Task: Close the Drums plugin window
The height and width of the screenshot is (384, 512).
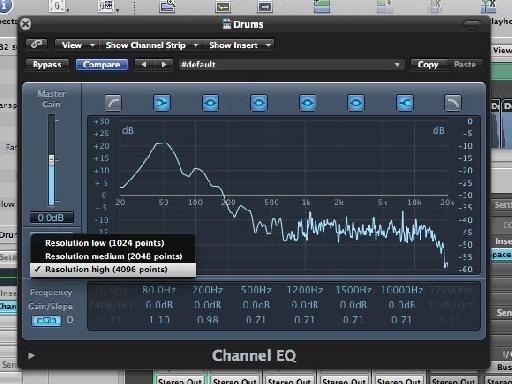Action: (26, 24)
